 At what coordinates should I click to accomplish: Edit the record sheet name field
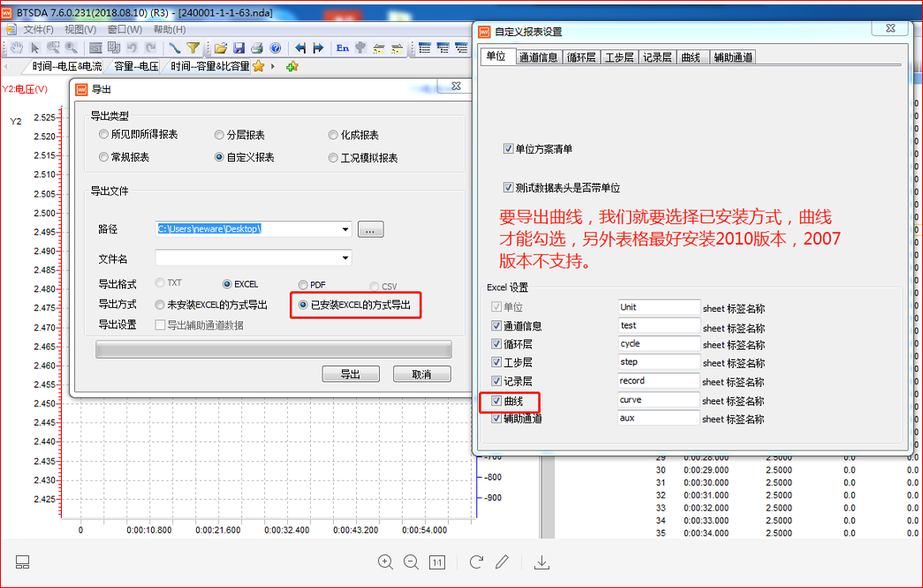[x=659, y=381]
